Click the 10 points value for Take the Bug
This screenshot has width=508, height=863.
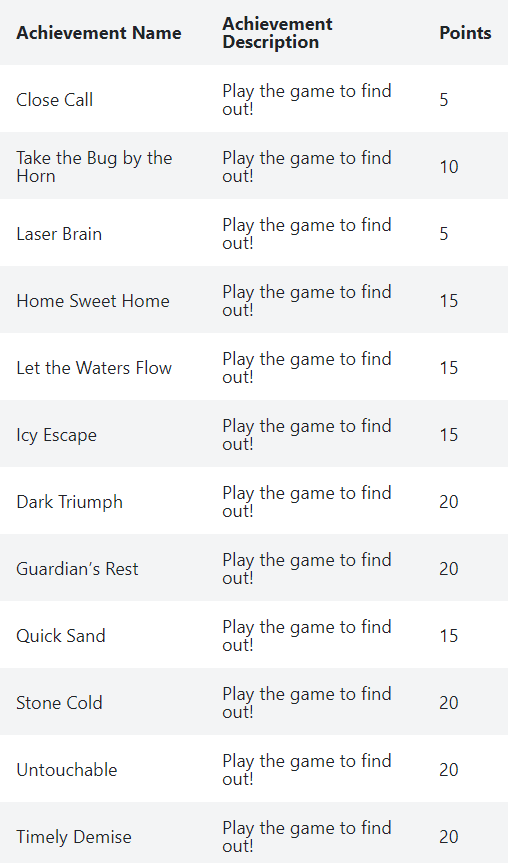tap(449, 167)
